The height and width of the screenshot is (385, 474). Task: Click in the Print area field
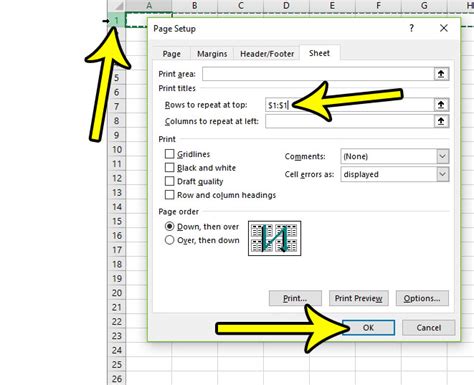318,74
